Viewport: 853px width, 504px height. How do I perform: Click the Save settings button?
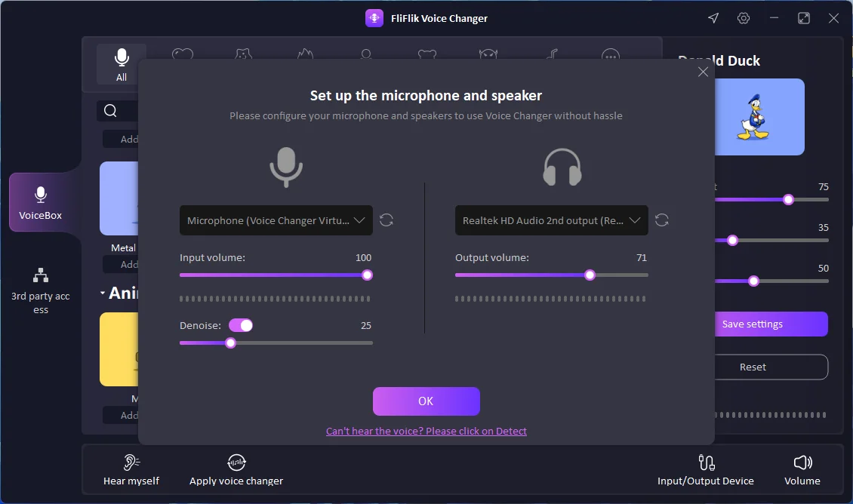771,324
